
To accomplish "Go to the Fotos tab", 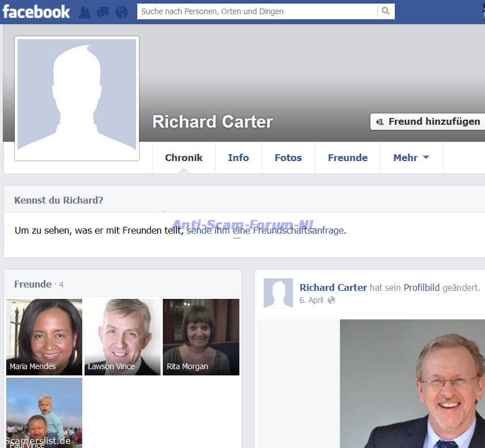I will coord(288,158).
